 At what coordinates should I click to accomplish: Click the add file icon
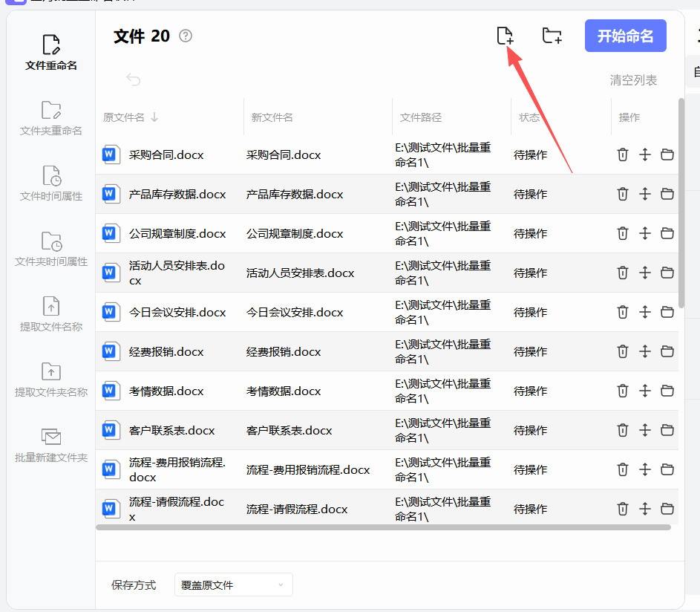(505, 36)
